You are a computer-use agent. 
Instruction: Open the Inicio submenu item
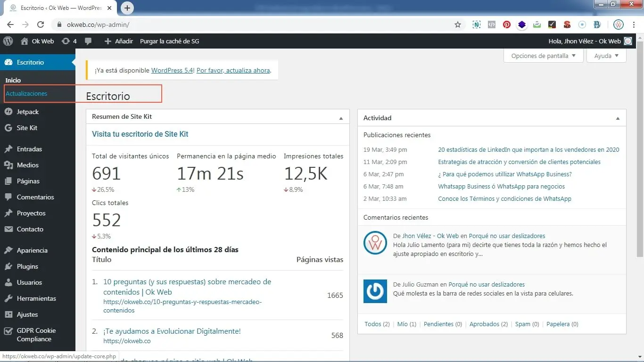13,80
